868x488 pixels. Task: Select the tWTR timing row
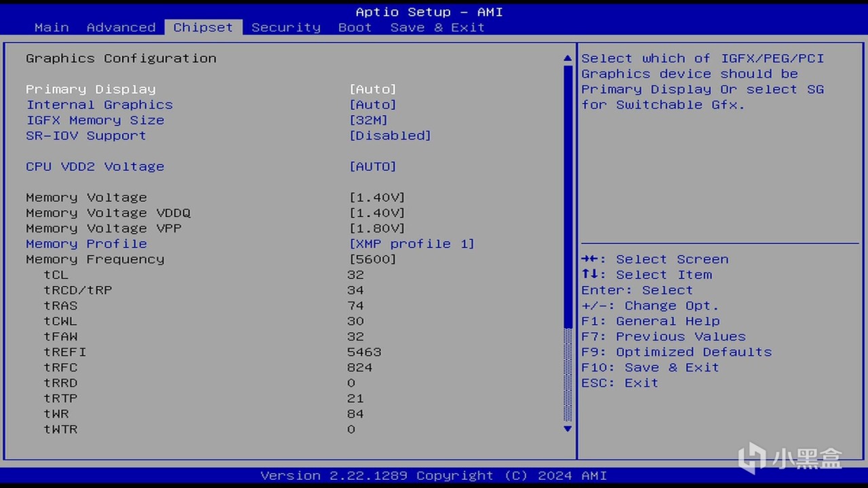point(60,429)
